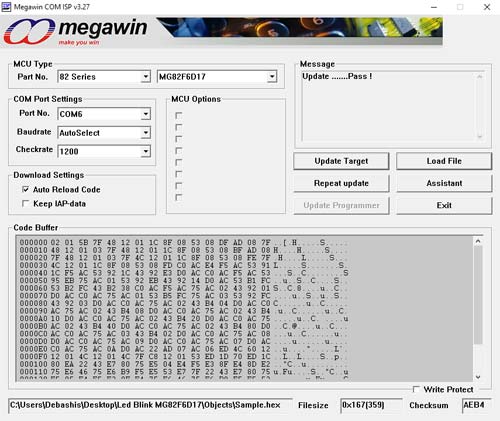The image size is (500, 421).
Task: Click the code buffer row 0000A0
Action: [183, 319]
